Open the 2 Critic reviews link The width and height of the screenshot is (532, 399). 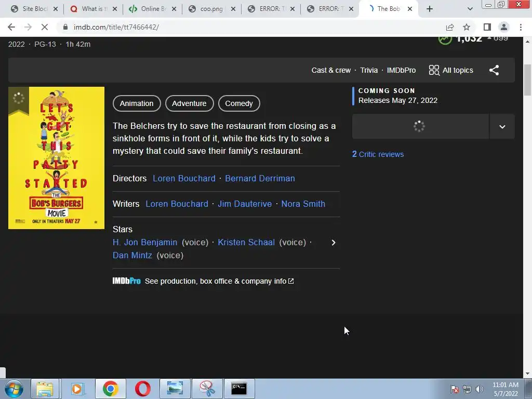point(378,154)
